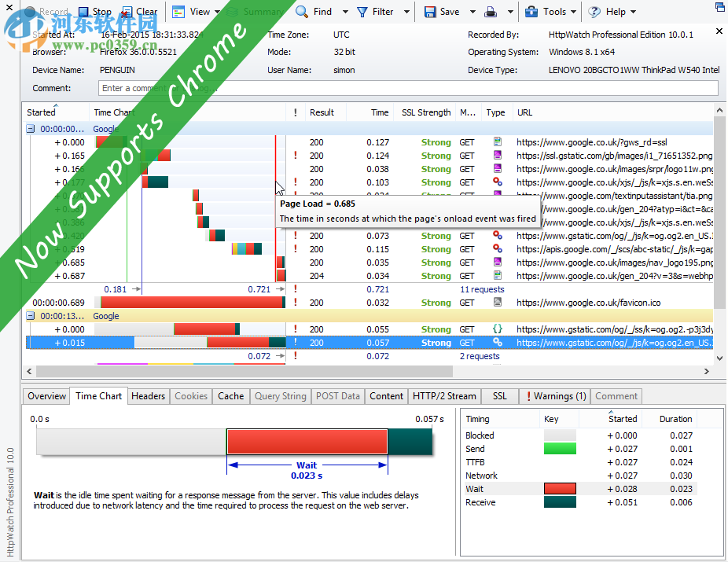Switch to the Warnings (1) tab
This screenshot has width=728, height=562.
[555, 396]
